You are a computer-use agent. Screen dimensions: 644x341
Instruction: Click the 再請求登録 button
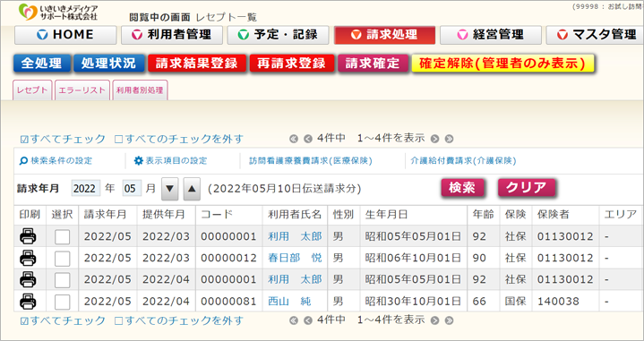292,64
